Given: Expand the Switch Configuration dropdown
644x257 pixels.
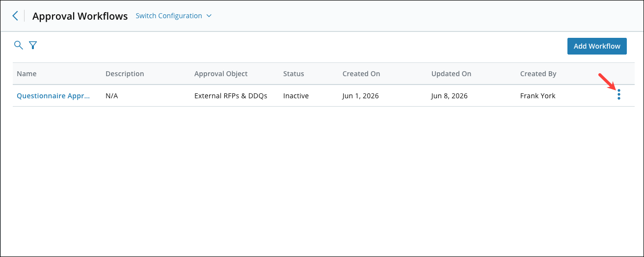Looking at the screenshot, I should [x=174, y=16].
